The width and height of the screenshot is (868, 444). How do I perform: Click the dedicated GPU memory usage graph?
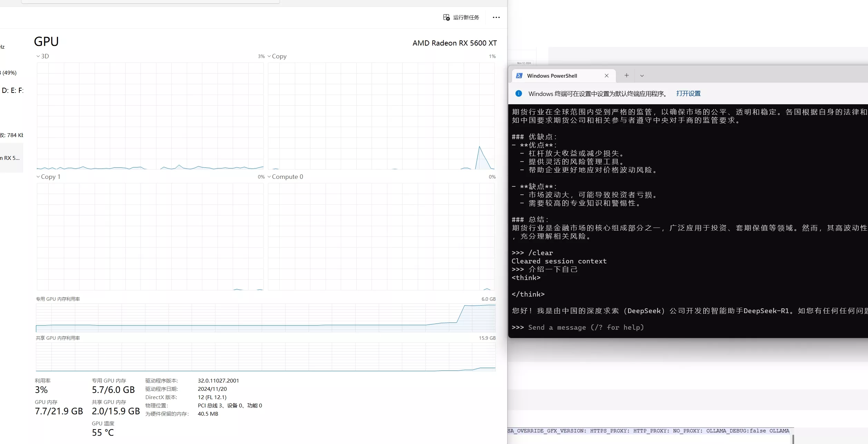(266, 318)
